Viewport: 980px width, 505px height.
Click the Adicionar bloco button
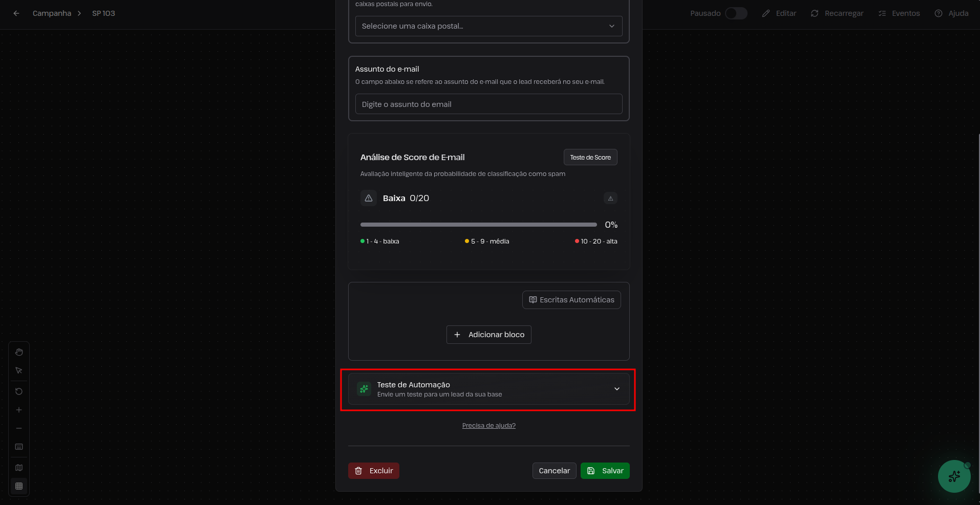click(x=488, y=335)
